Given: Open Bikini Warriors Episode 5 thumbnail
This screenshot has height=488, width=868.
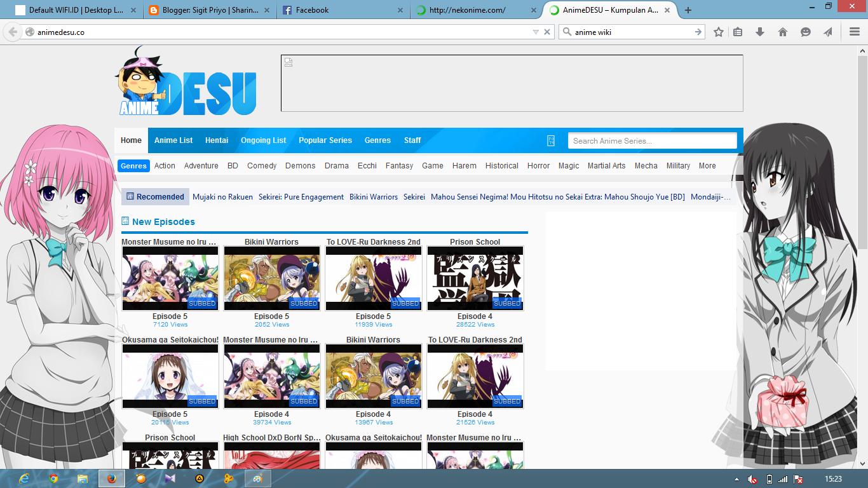Looking at the screenshot, I should click(272, 278).
